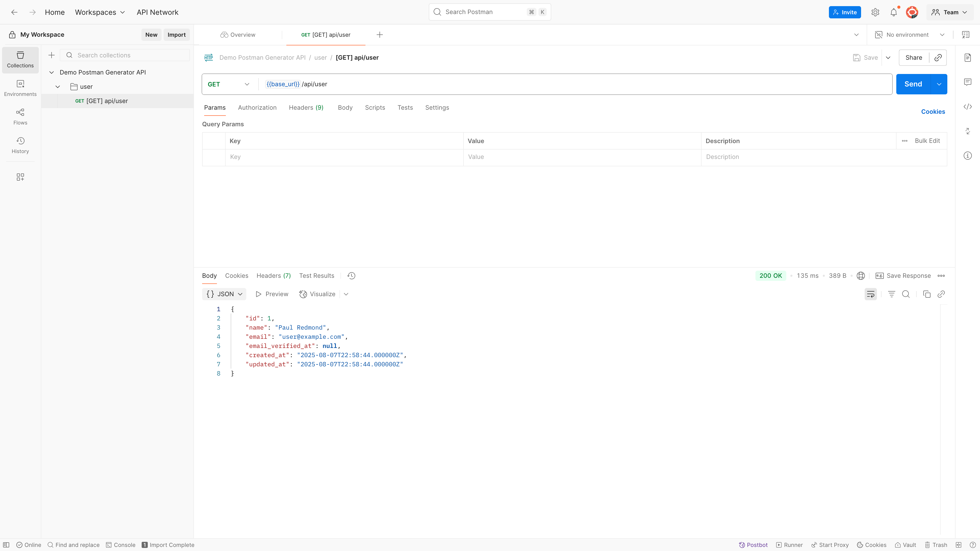Open the configure sidebar apps icon
980x551 pixels.
(20, 177)
